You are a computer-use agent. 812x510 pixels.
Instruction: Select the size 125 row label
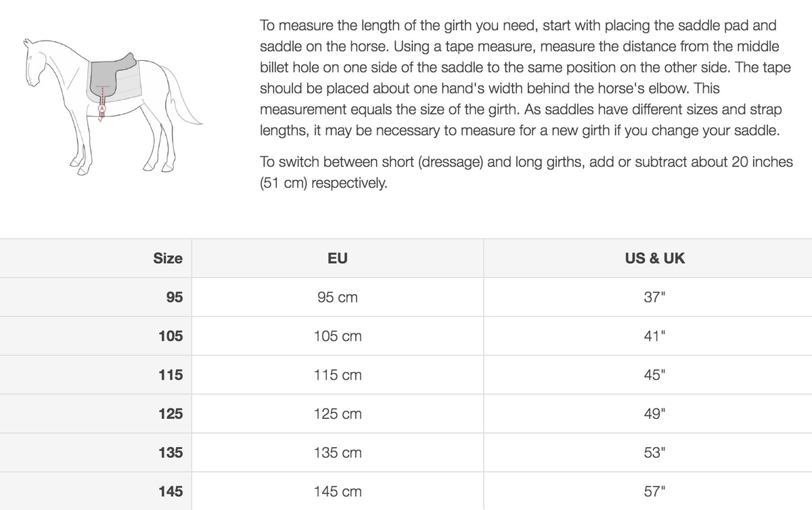(x=171, y=414)
